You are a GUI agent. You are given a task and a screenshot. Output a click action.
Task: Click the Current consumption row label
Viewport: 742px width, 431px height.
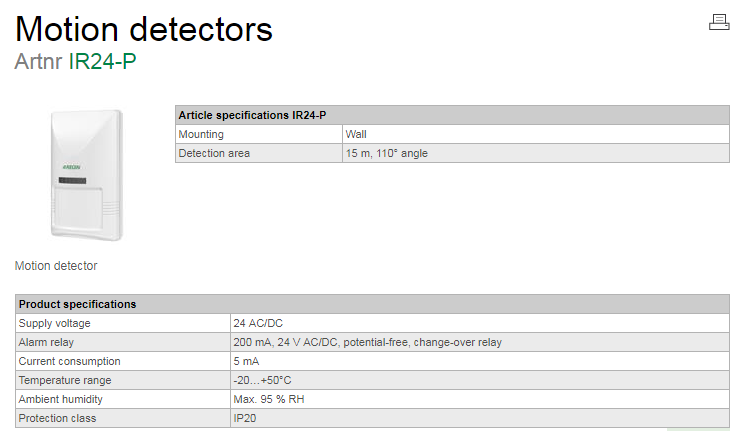(x=70, y=361)
